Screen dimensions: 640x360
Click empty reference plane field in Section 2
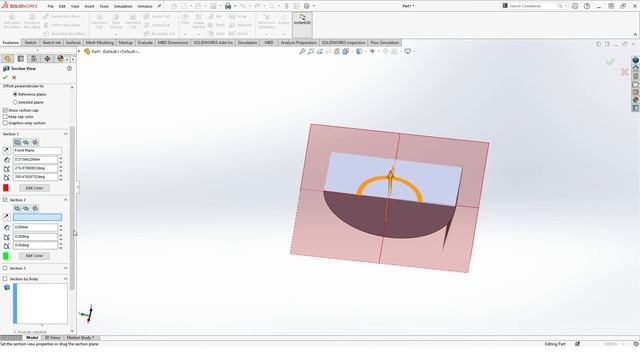[x=37, y=217]
